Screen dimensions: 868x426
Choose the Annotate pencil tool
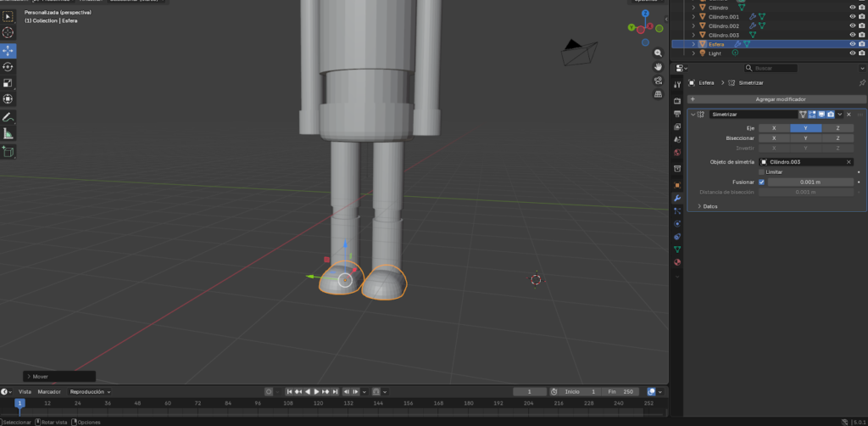point(8,117)
